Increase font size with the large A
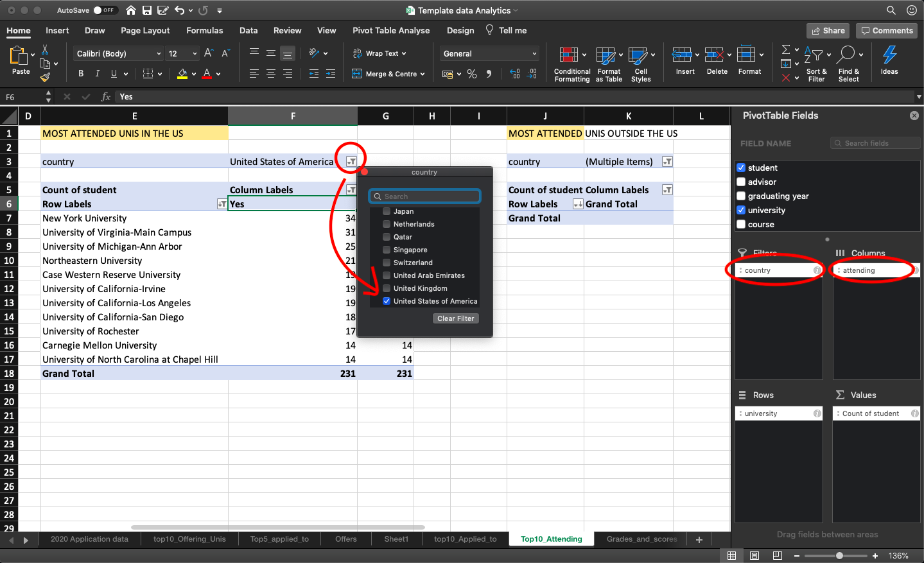The width and height of the screenshot is (924, 563). click(208, 53)
